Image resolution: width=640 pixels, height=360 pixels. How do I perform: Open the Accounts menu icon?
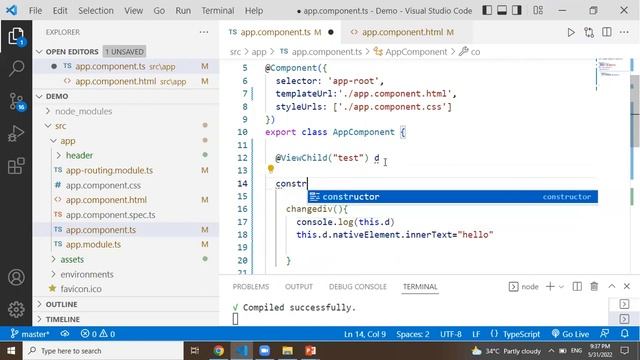(16, 278)
